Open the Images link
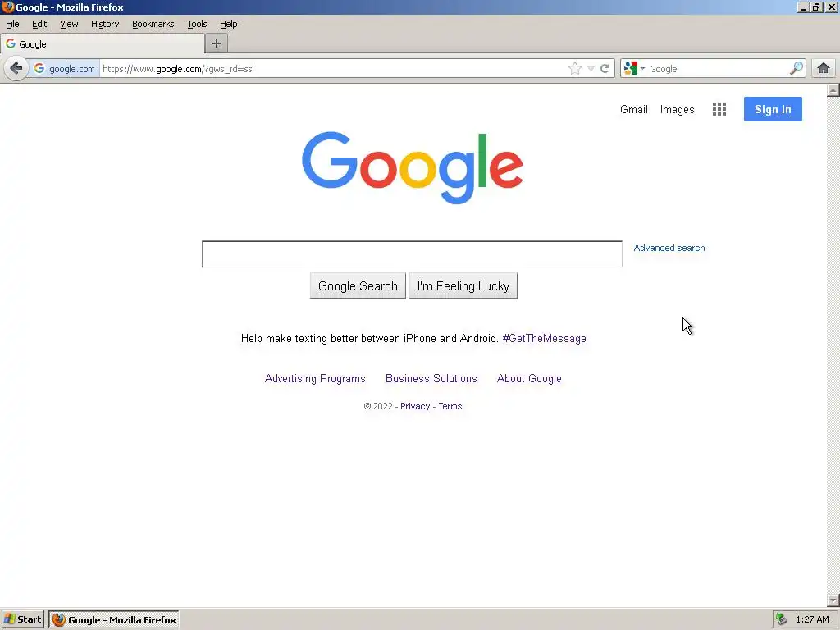Viewport: 840px width, 630px height. [x=677, y=109]
